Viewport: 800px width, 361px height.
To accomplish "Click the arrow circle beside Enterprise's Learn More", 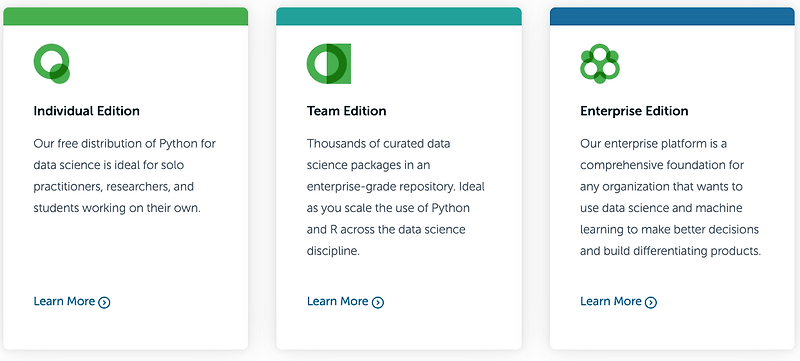I will click(651, 302).
